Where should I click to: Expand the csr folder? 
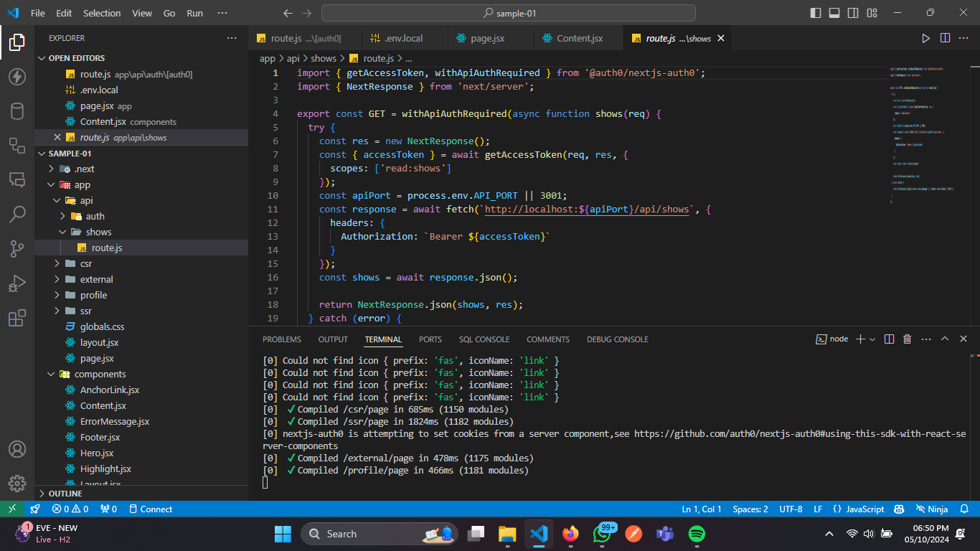tap(86, 263)
